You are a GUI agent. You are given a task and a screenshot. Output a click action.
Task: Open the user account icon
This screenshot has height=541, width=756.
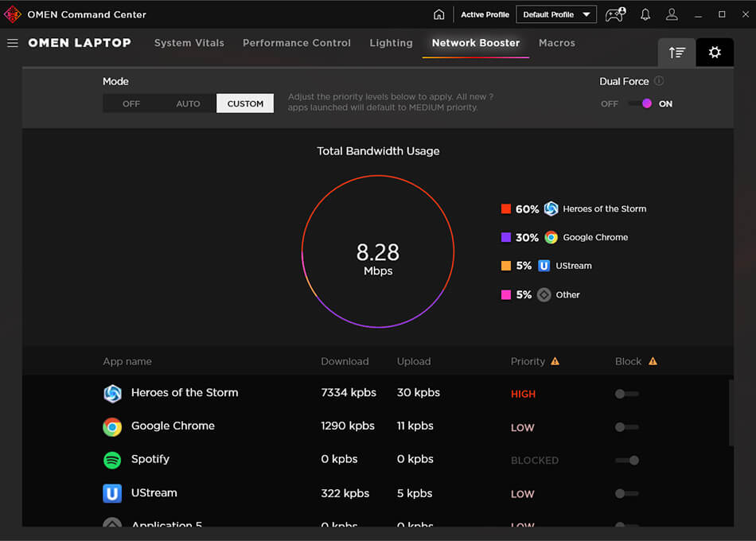(x=672, y=14)
